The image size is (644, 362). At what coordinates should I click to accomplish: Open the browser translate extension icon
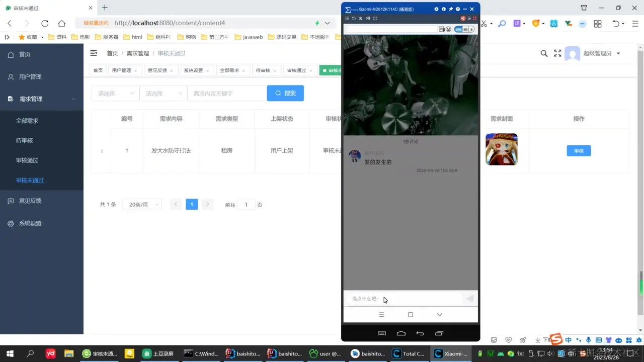click(x=517, y=23)
